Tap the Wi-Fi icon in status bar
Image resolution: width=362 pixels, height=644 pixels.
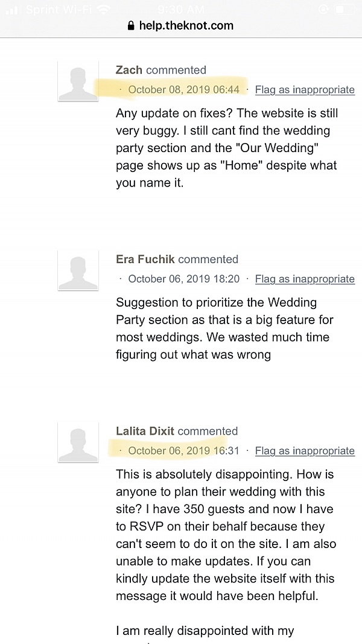pos(104,10)
